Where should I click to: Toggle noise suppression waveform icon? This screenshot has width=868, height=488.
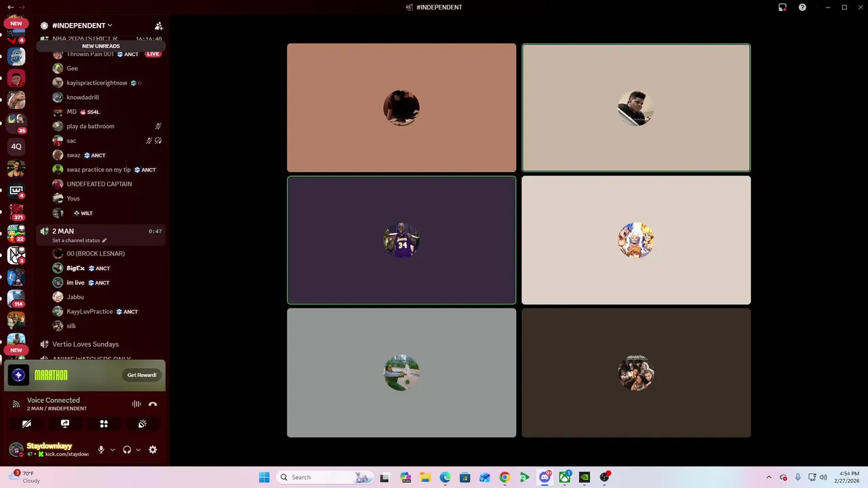pos(136,404)
